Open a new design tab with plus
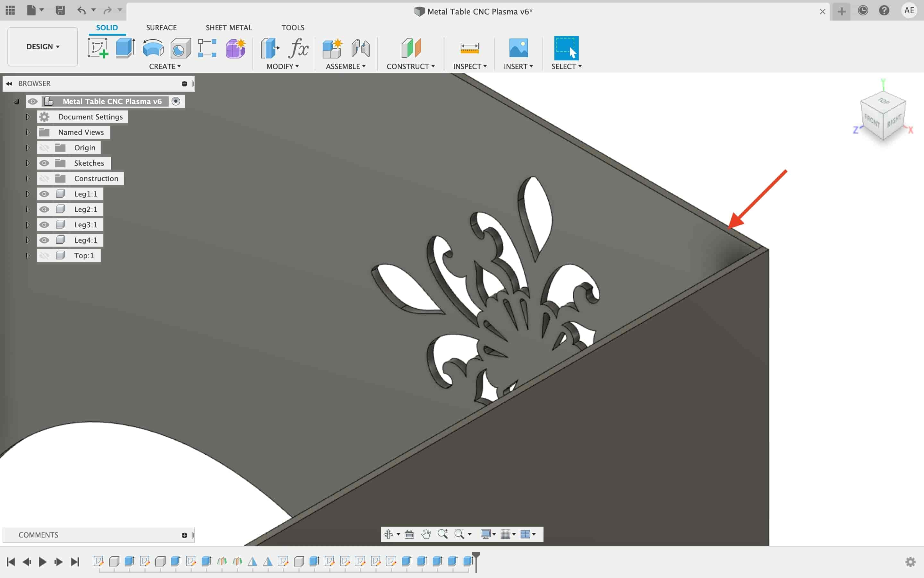The width and height of the screenshot is (924, 578). click(842, 12)
